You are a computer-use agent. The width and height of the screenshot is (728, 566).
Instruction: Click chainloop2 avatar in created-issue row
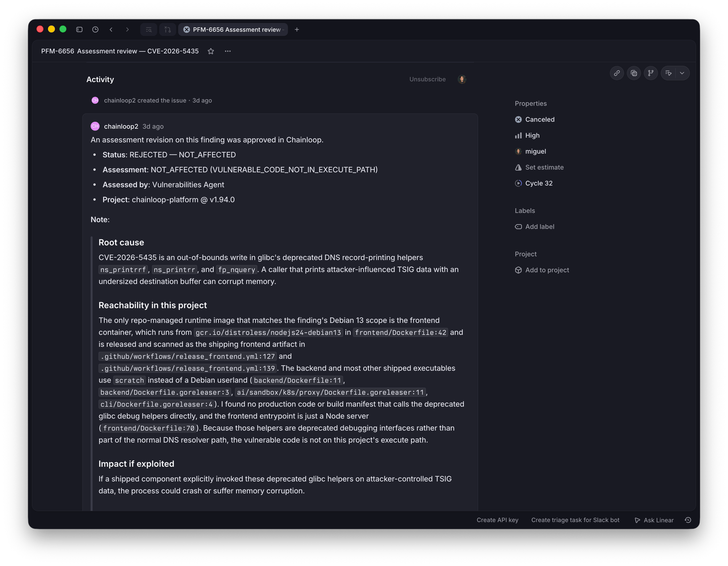tap(95, 100)
